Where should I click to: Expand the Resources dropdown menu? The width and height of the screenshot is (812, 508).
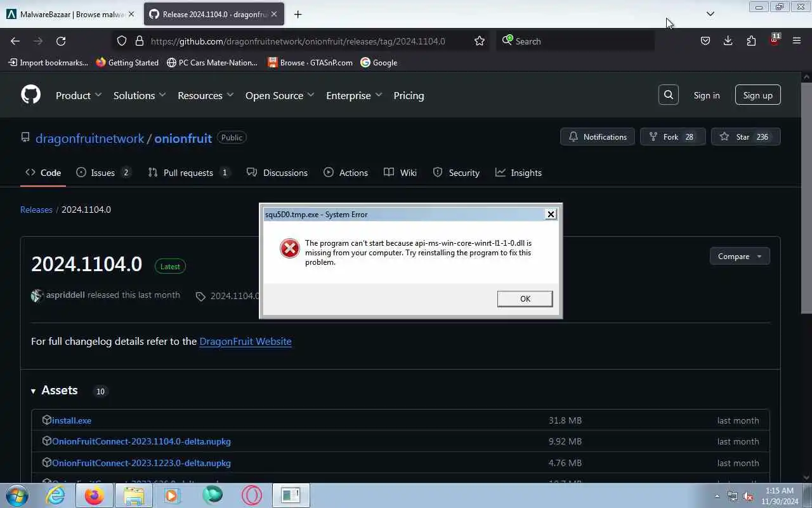(206, 95)
